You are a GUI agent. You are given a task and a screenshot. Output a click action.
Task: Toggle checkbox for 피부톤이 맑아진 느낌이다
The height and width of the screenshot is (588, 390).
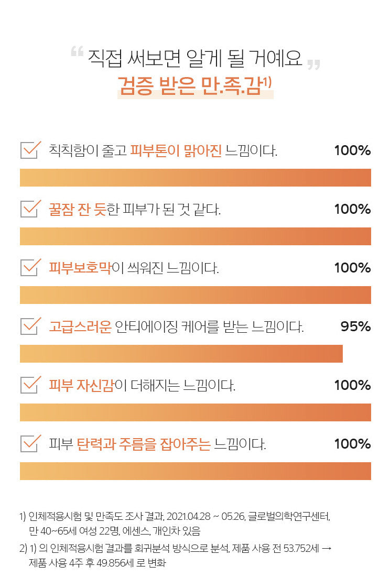click(x=29, y=150)
